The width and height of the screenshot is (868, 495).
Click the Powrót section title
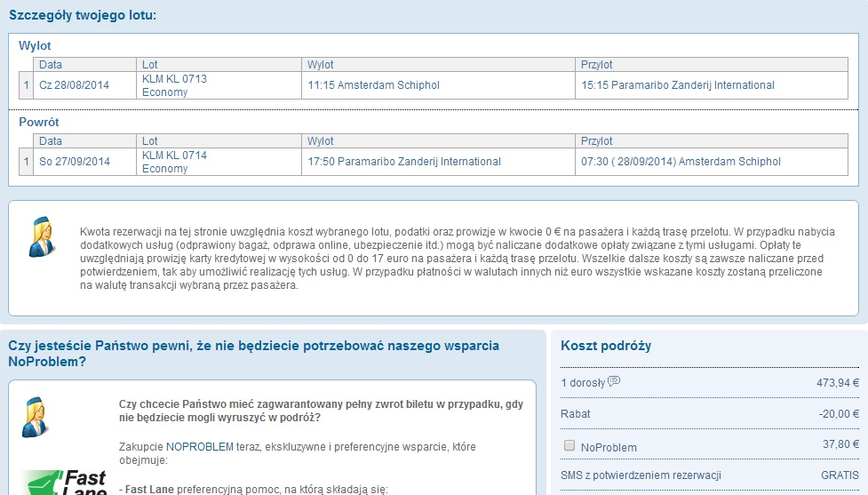click(39, 122)
